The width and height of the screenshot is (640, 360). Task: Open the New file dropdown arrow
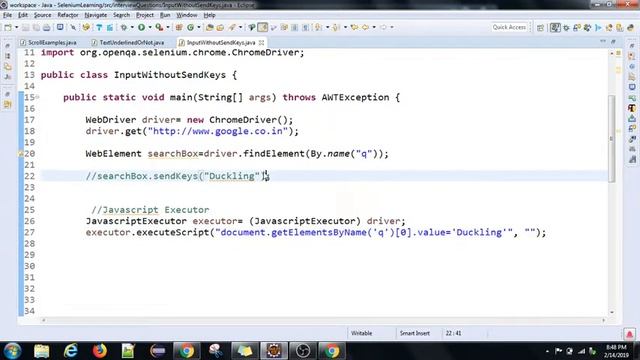coord(17,27)
